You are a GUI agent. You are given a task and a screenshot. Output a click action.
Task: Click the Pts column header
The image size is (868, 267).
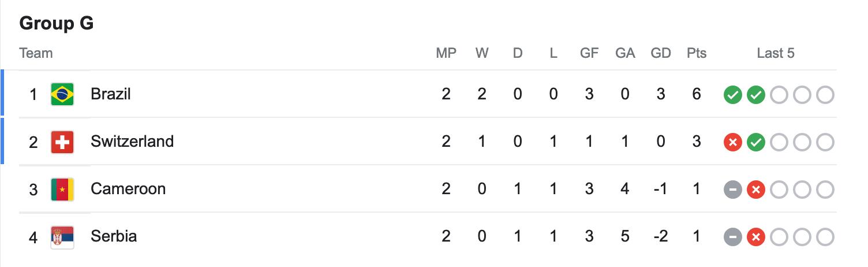tap(697, 53)
